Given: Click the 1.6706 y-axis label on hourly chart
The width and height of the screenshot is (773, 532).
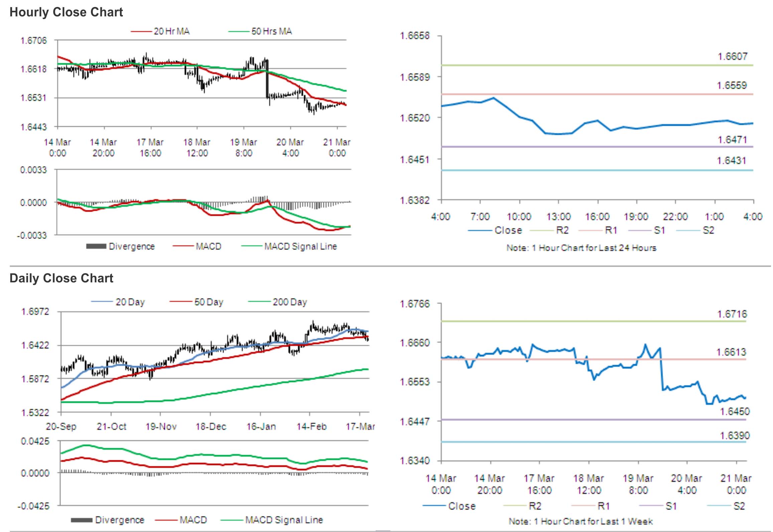Looking at the screenshot, I should (34, 41).
